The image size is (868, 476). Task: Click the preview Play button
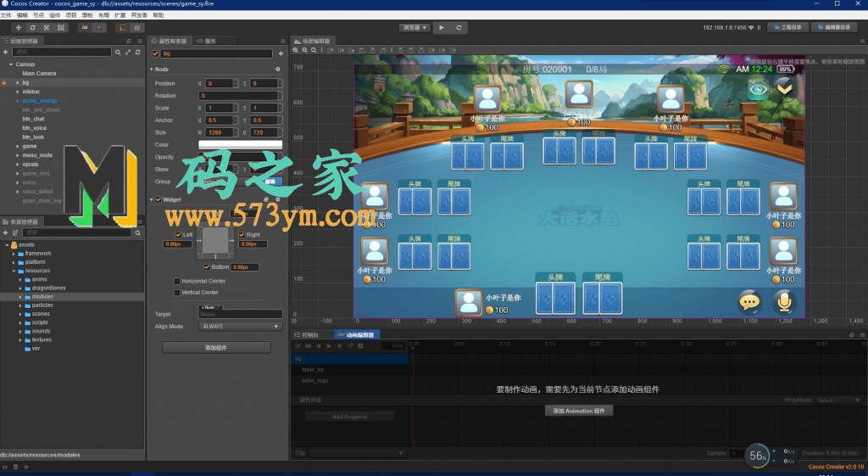click(x=441, y=28)
